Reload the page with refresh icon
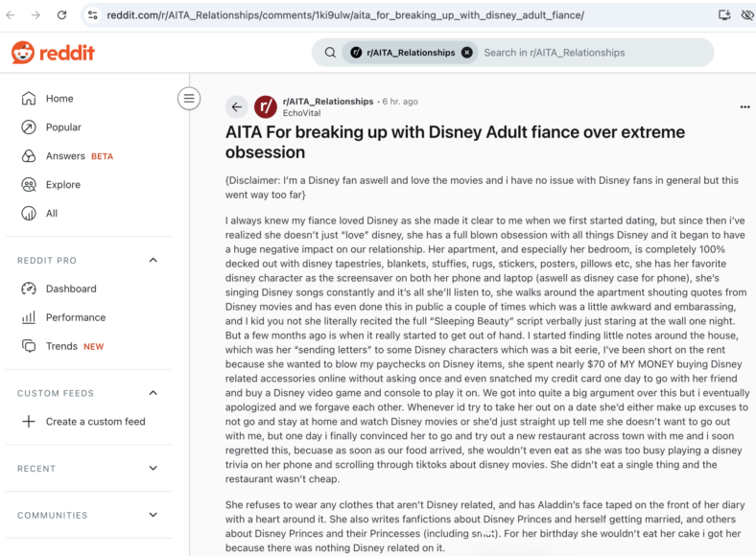This screenshot has width=756, height=556. point(61,15)
